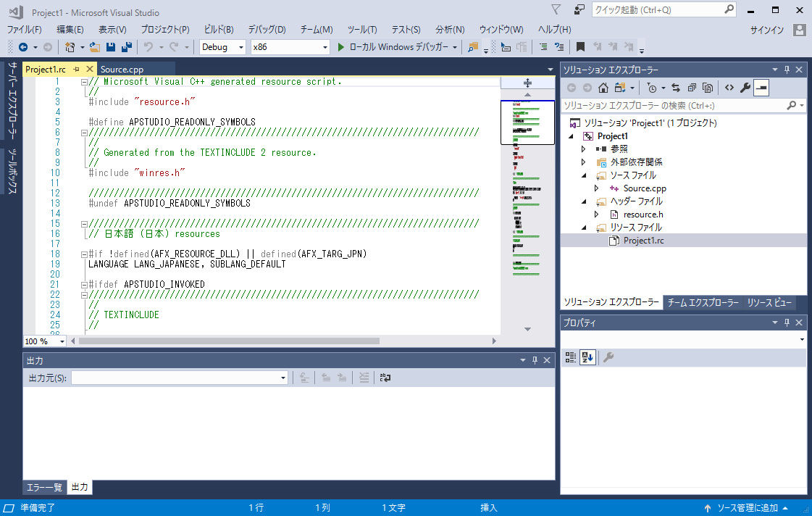This screenshot has width=812, height=516.
Task: Click the account avatar icon beside サインイン
Action: [x=800, y=30]
